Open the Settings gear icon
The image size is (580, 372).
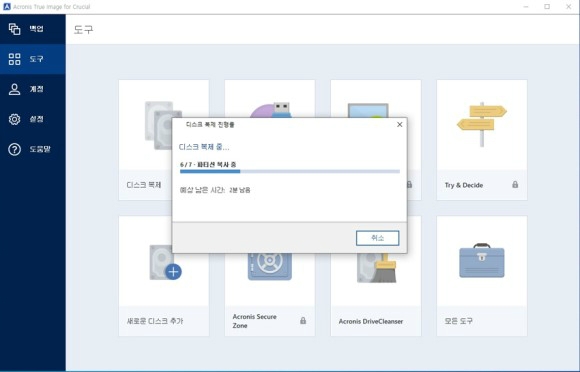[x=14, y=119]
